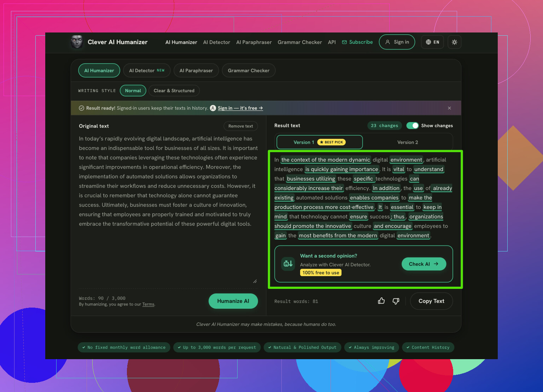543x392 pixels.
Task: Toggle the light/dark theme sun icon
Action: tap(454, 42)
